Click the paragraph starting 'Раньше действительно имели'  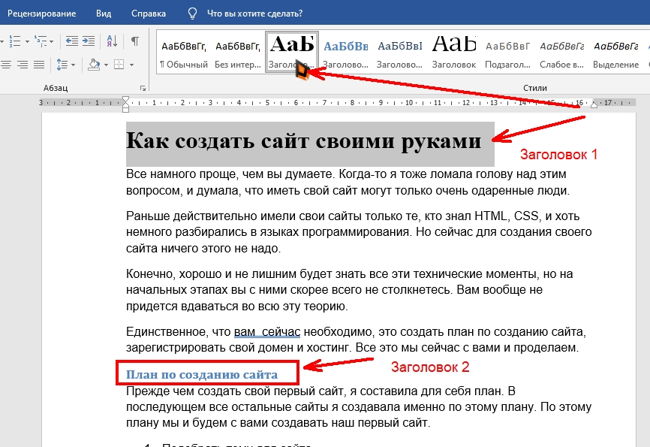(x=359, y=232)
